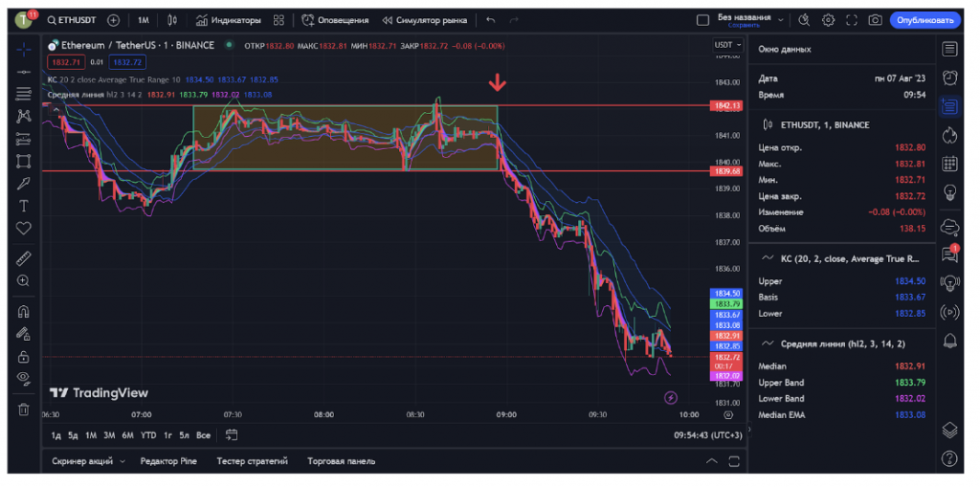Open the notifications bell icon
The width and height of the screenshot is (980, 487).
pyautogui.click(x=950, y=341)
